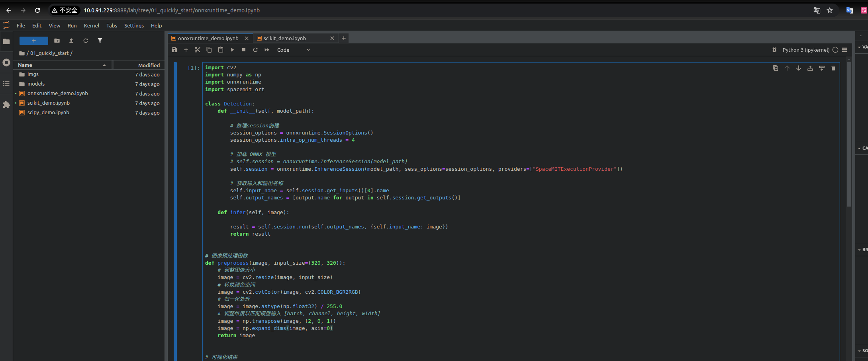Toggle file filter in file browser
The height and width of the screenshot is (361, 868).
(100, 41)
